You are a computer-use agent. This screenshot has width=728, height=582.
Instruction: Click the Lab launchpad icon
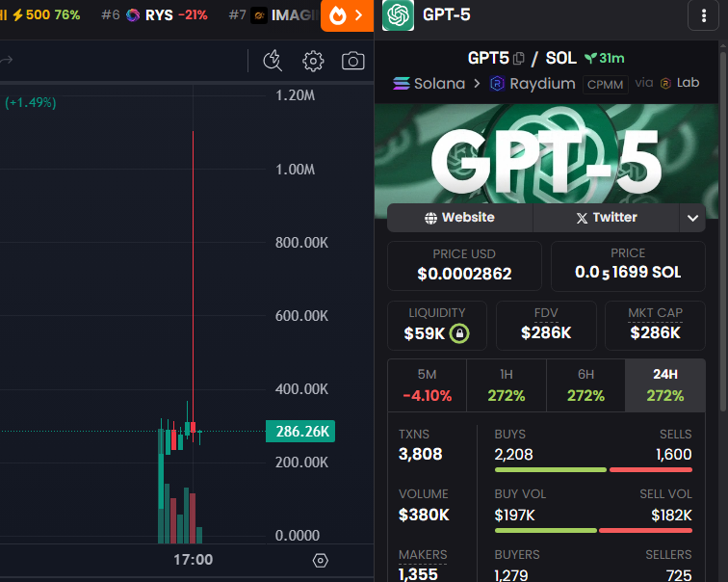665,83
